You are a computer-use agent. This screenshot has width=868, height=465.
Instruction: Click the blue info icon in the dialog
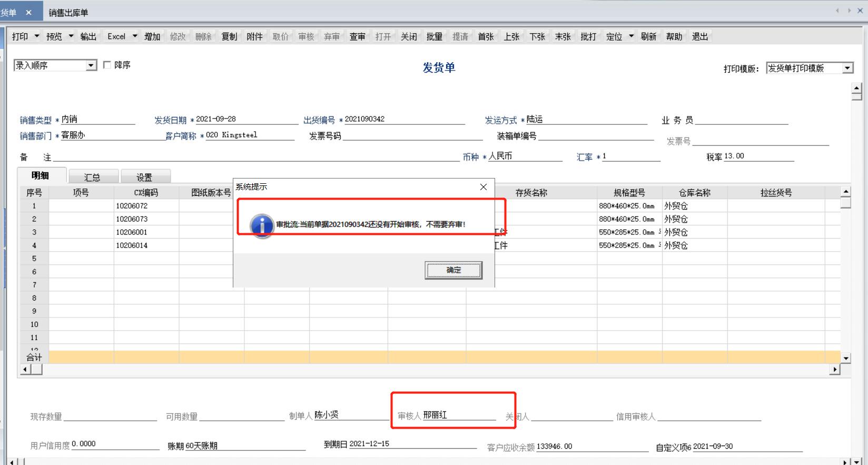(262, 225)
